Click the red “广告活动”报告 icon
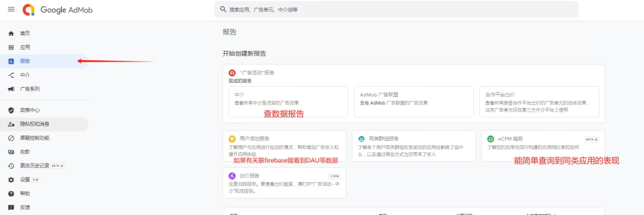The height and width of the screenshot is (215, 644). tap(231, 73)
